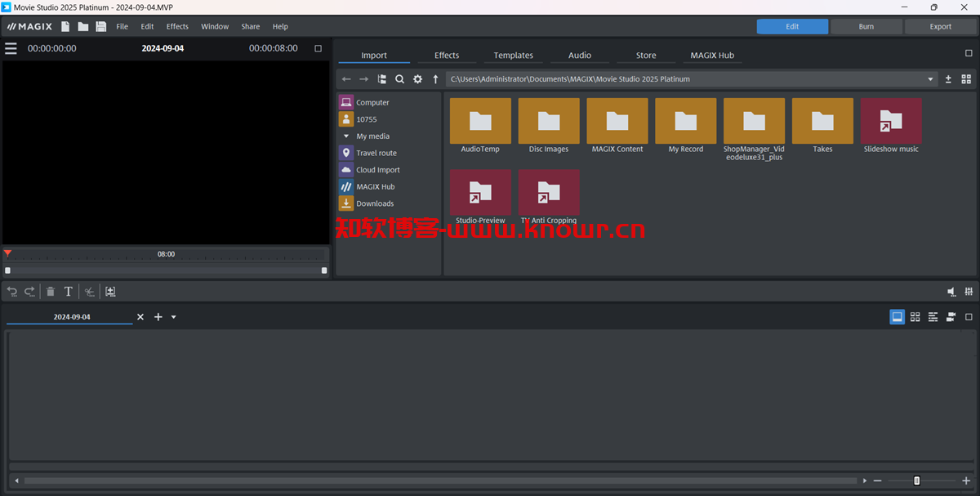The image size is (980, 496).
Task: Open the path bar dropdown arrow
Action: 930,79
